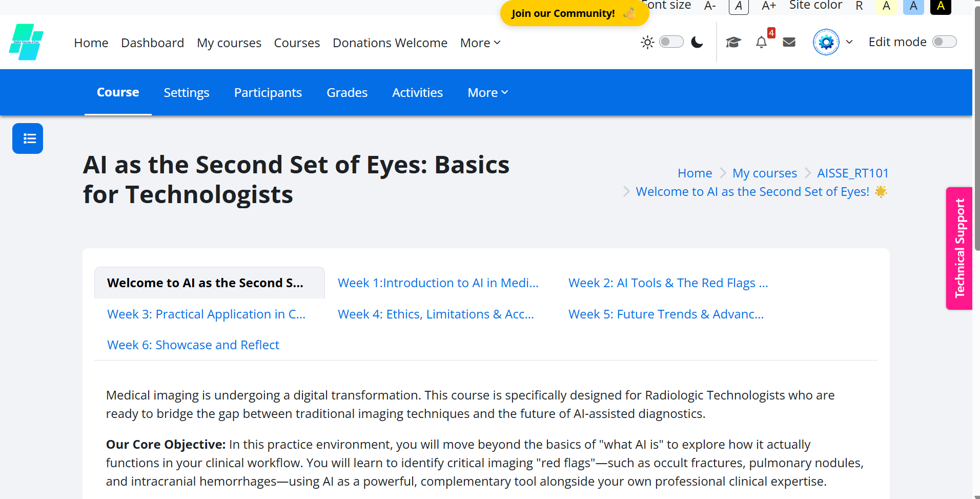980x499 pixels.
Task: Go to Home in top navigation
Action: point(91,43)
